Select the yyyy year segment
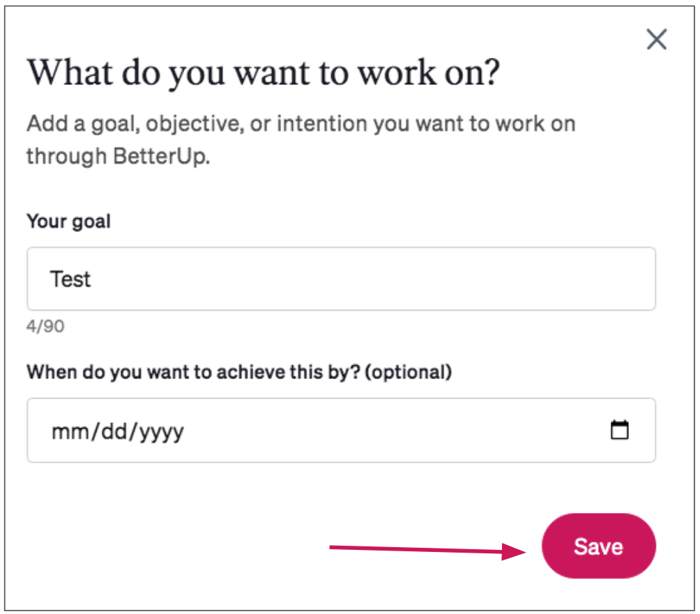700x614 pixels. click(x=162, y=433)
